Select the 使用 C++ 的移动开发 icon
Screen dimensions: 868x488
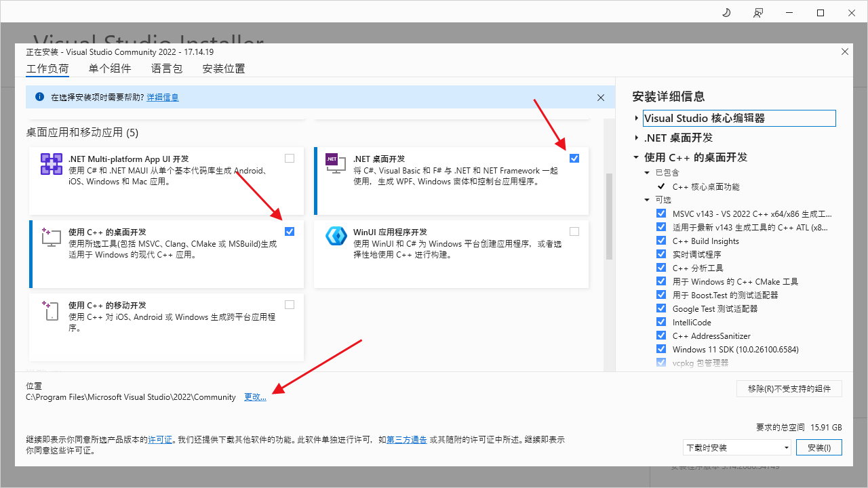51,310
